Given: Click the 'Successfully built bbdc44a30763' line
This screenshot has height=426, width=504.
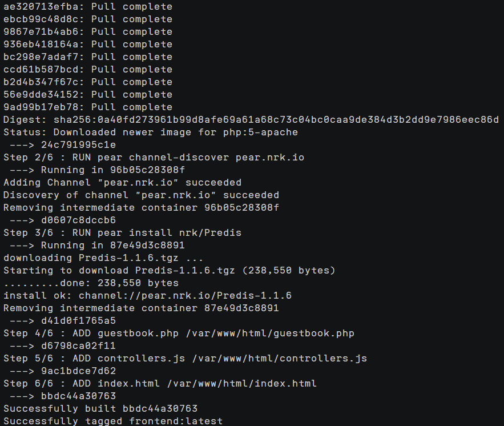Looking at the screenshot, I should click(100, 408).
